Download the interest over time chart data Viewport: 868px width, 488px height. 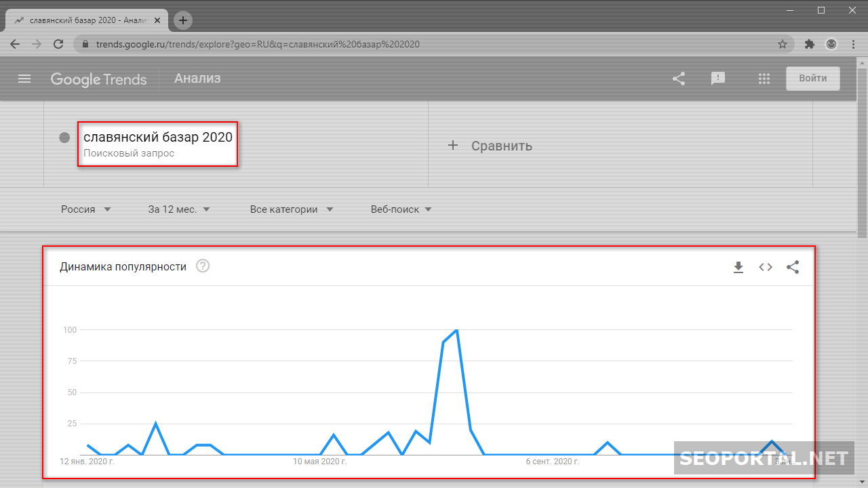point(738,267)
